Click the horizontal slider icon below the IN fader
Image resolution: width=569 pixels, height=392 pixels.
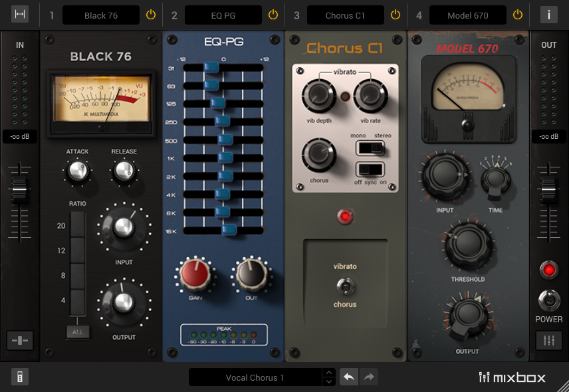point(20,340)
